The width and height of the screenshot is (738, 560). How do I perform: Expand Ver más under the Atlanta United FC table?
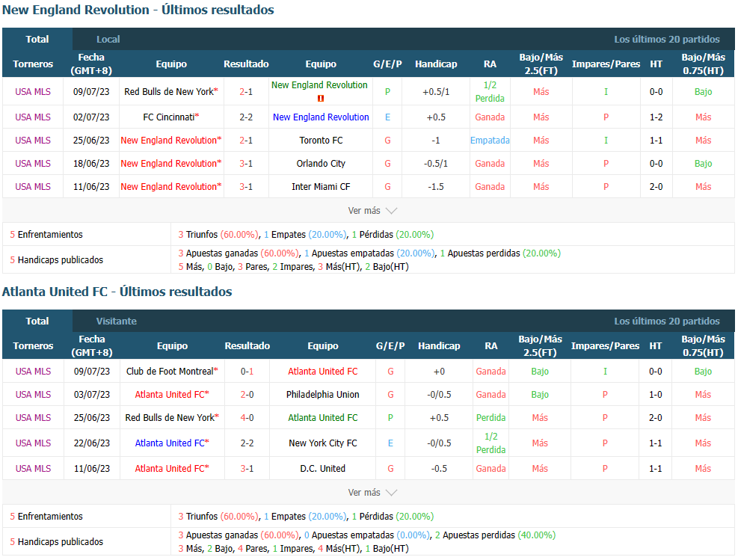[x=372, y=493]
